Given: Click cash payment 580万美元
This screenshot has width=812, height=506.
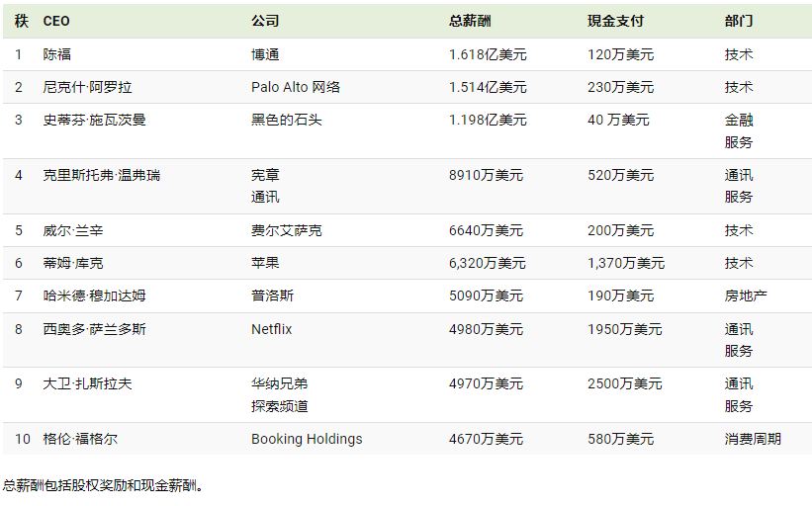Looking at the screenshot, I should pyautogui.click(x=620, y=439).
